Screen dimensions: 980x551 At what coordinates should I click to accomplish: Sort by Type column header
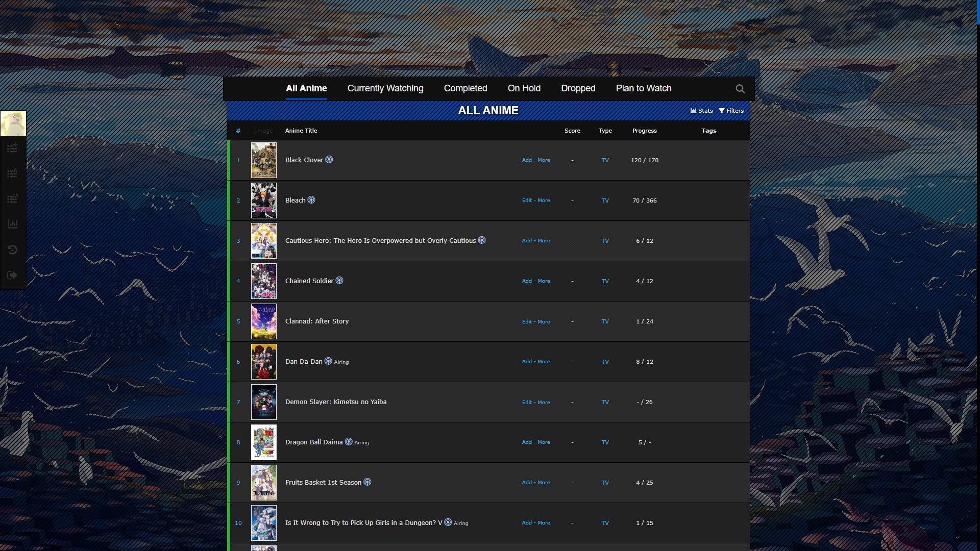605,131
